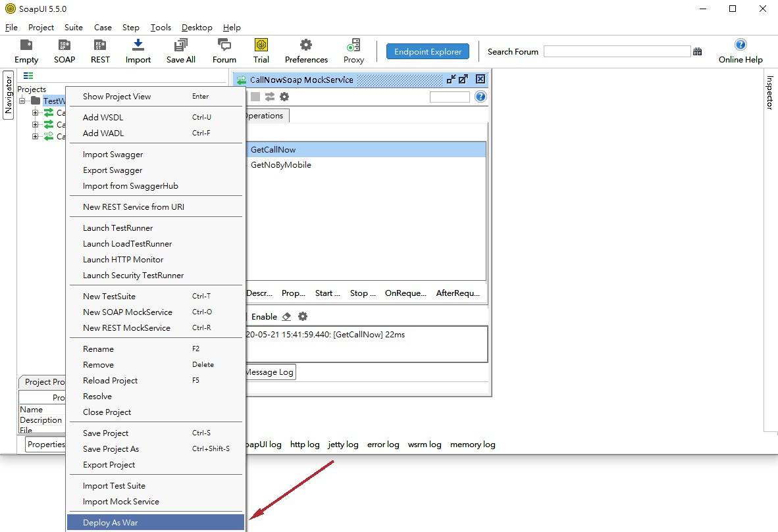Select Import Swagger menu entry
This screenshot has height=532, width=778.
pyautogui.click(x=156, y=154)
